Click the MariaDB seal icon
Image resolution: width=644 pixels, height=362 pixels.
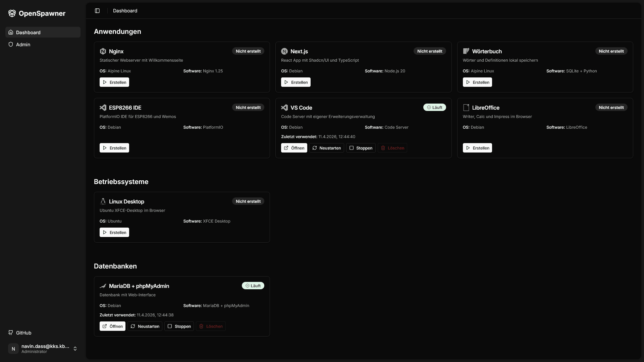tap(103, 286)
